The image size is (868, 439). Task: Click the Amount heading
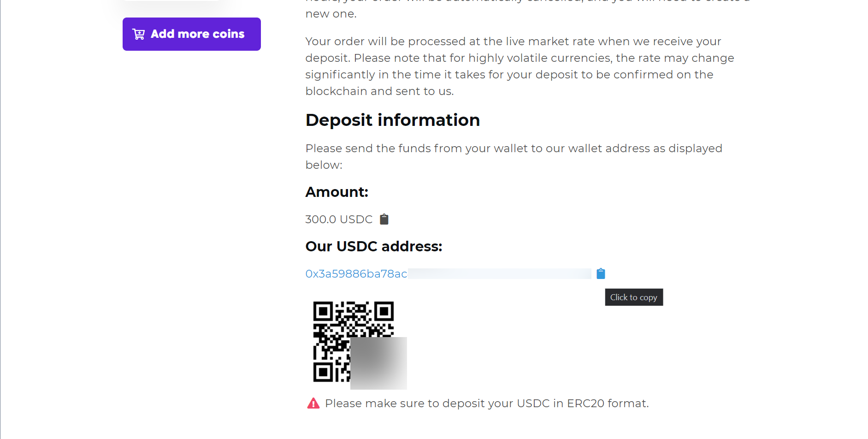pyautogui.click(x=337, y=191)
